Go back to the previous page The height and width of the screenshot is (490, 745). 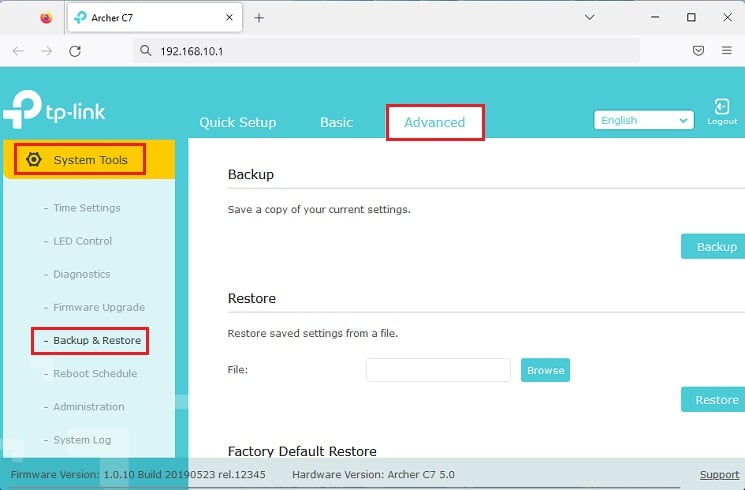[x=18, y=51]
